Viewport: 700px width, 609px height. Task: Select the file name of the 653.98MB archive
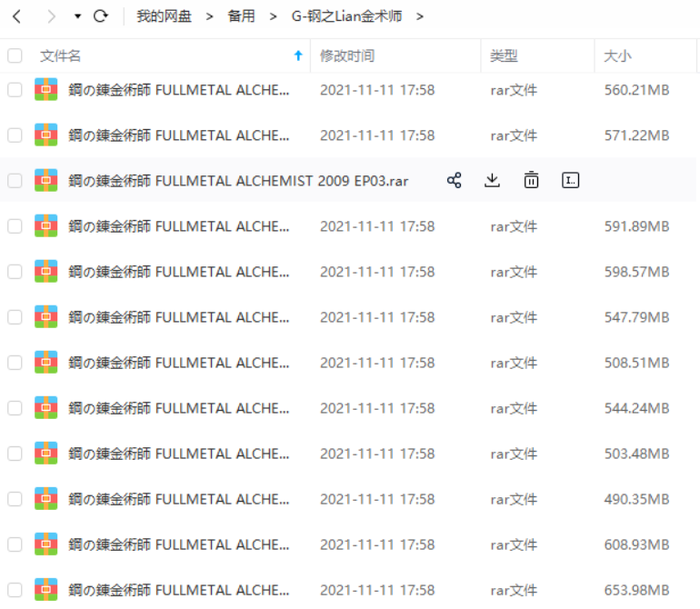pos(178,589)
